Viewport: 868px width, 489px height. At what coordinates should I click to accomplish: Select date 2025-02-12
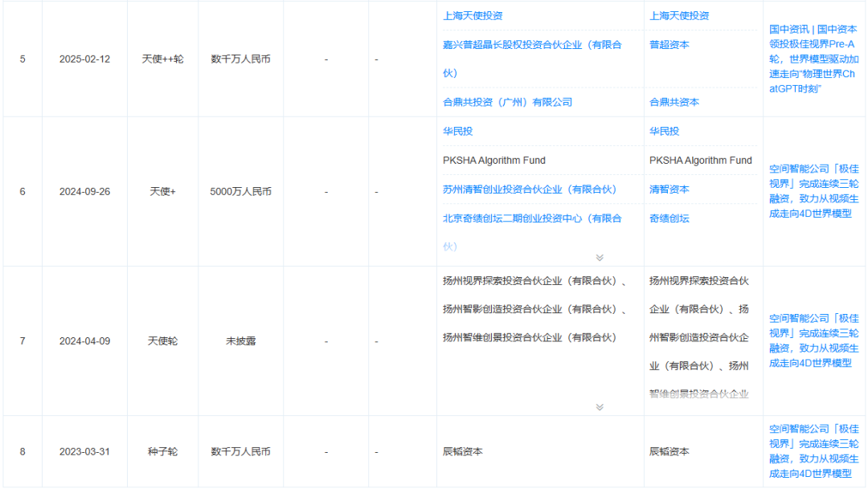tap(84, 59)
